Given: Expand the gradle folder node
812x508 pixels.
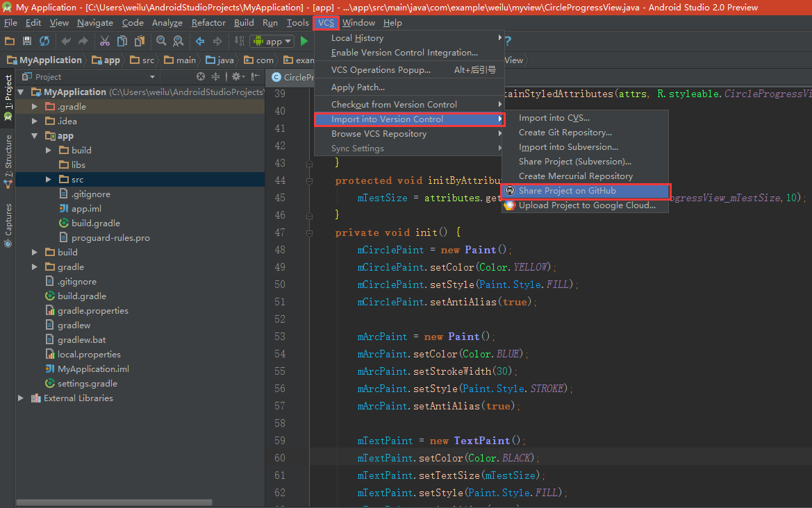Looking at the screenshot, I should (x=34, y=267).
